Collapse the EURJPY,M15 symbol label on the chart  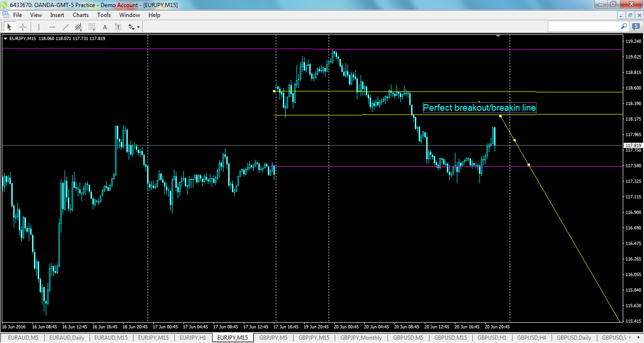(x=5, y=40)
